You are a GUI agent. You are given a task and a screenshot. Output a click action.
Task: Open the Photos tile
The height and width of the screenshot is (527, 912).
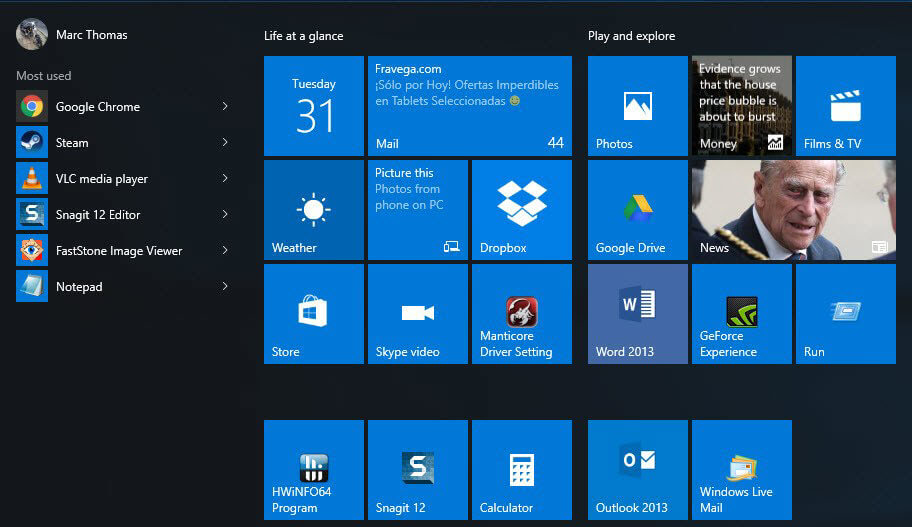point(637,106)
